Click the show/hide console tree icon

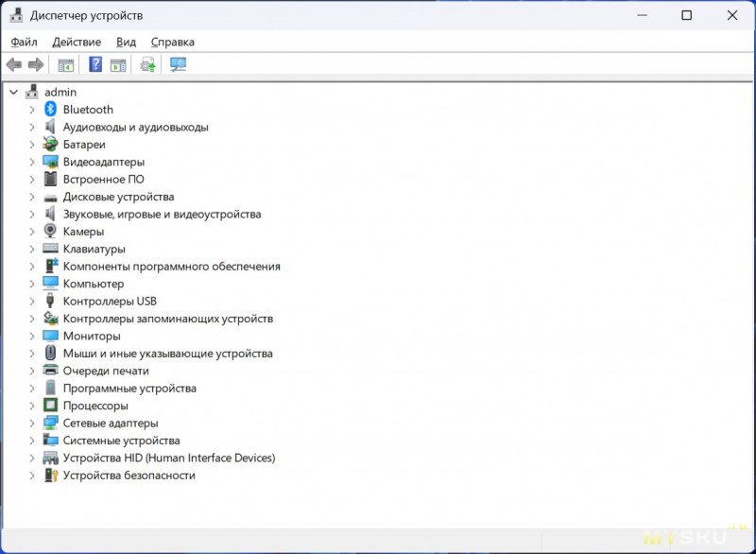(x=66, y=64)
